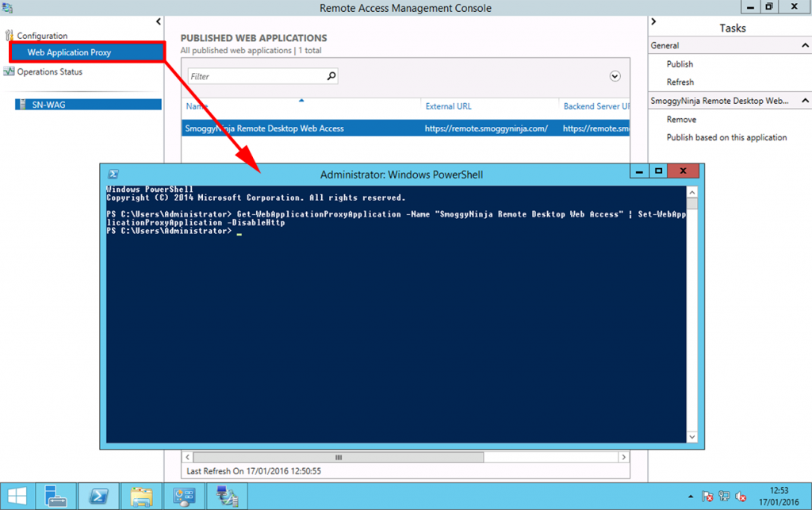Close the PowerShell window
The width and height of the screenshot is (812, 510).
[683, 171]
